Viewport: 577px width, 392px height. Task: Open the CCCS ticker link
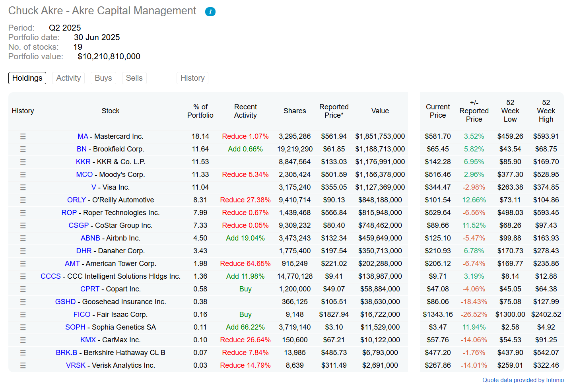(x=51, y=276)
